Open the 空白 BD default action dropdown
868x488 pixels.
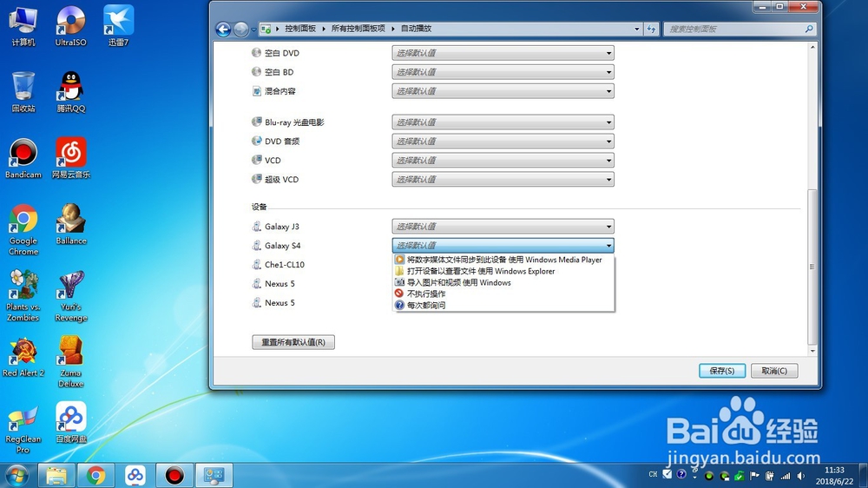503,72
